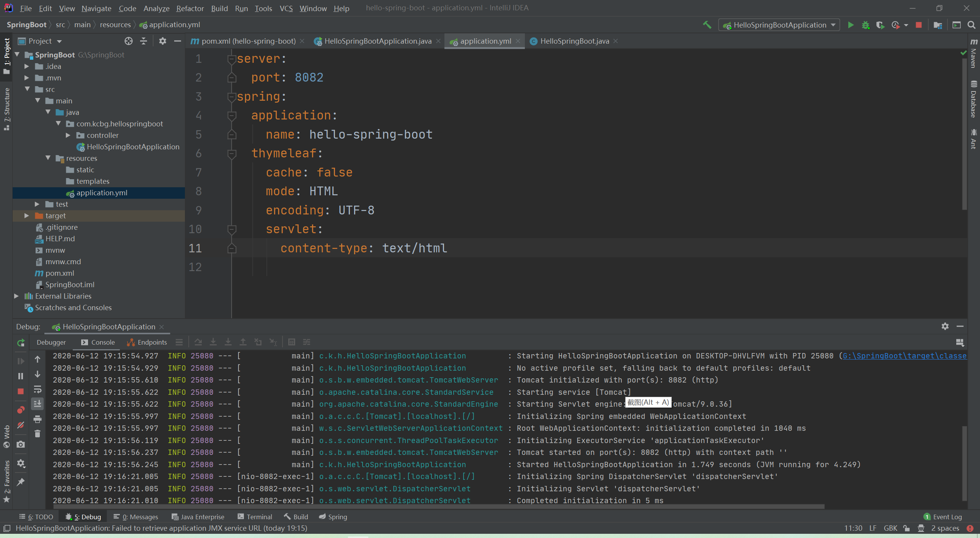Open Project panel settings gear
980x538 pixels.
pyautogui.click(x=163, y=41)
